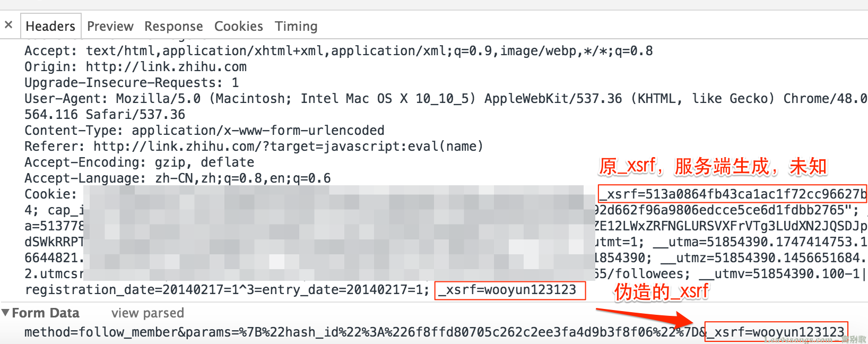Click the Content-Type header line
Viewport: 868px width, 344px height.
point(204,131)
